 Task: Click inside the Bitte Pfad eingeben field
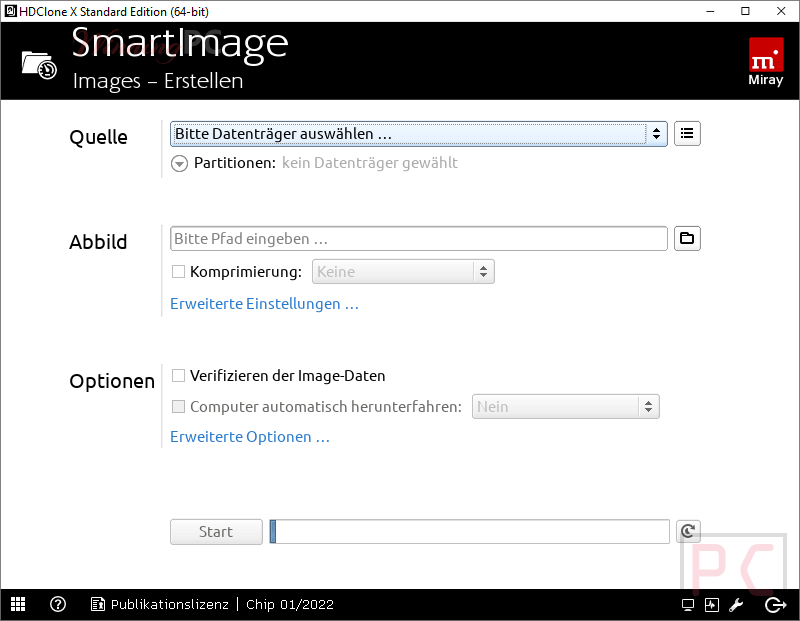(x=418, y=238)
